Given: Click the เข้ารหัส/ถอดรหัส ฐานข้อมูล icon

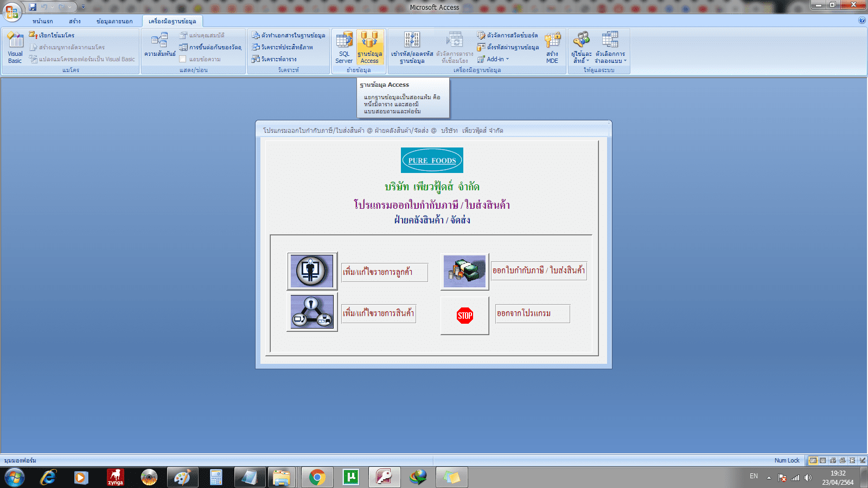Looking at the screenshot, I should pyautogui.click(x=412, y=47).
